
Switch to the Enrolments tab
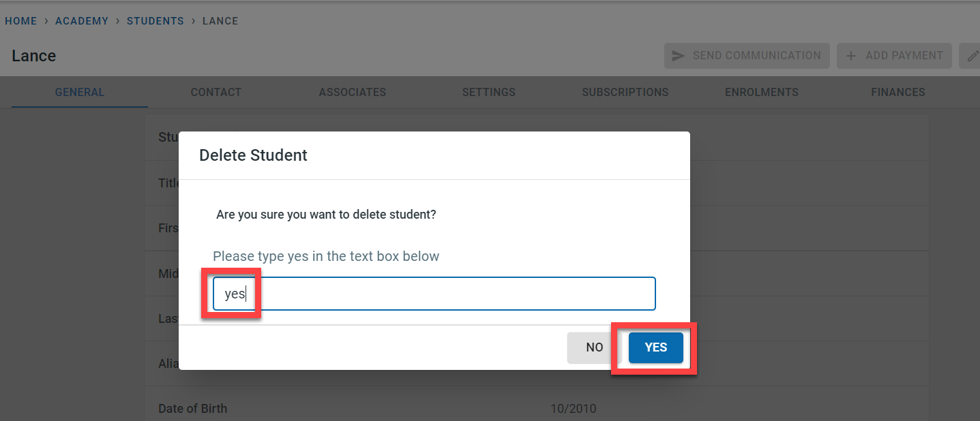click(x=762, y=92)
